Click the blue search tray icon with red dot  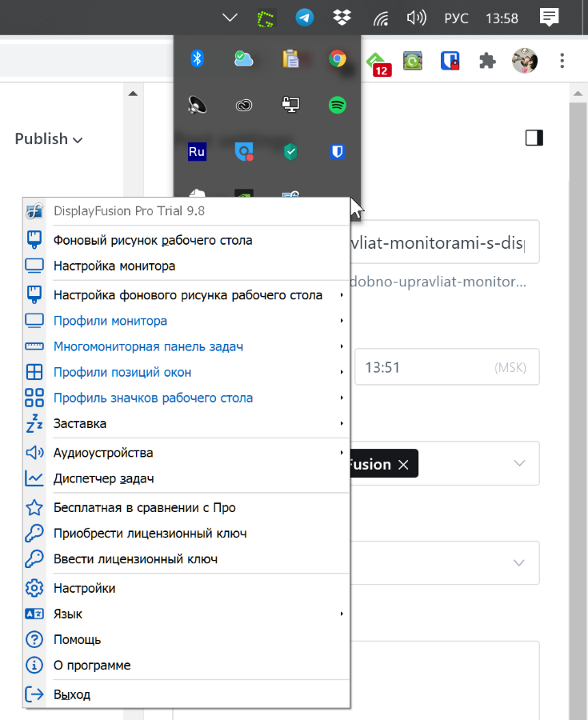click(244, 151)
